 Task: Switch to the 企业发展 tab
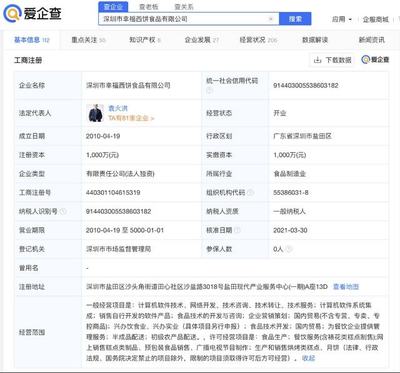[202, 40]
